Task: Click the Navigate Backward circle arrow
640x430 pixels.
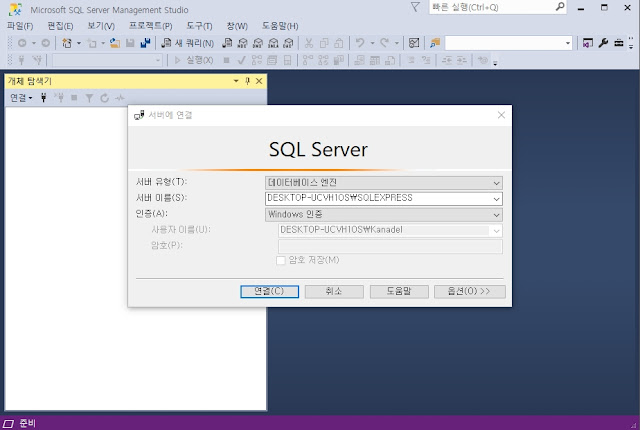Action: pos(22,43)
